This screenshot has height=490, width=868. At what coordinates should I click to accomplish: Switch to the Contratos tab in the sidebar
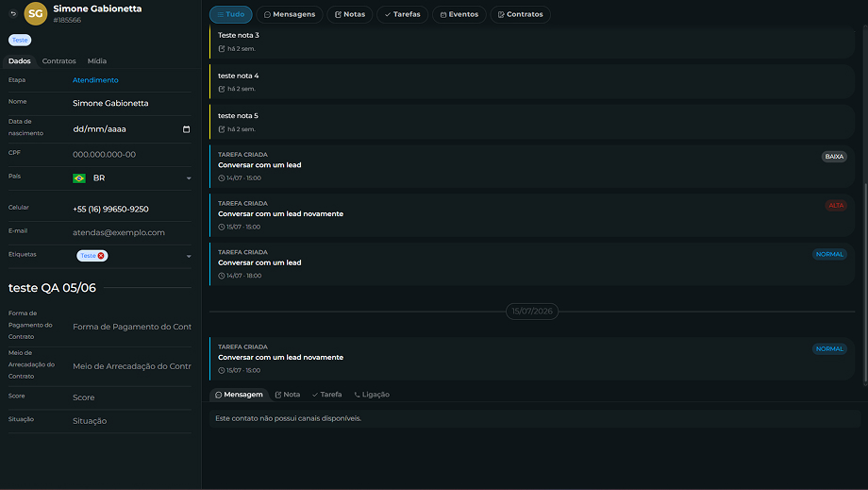(58, 61)
